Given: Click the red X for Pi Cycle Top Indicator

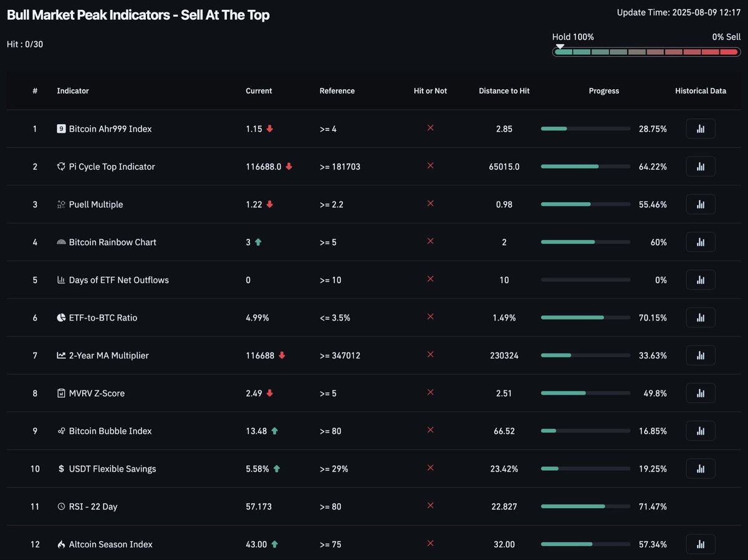Looking at the screenshot, I should tap(430, 167).
